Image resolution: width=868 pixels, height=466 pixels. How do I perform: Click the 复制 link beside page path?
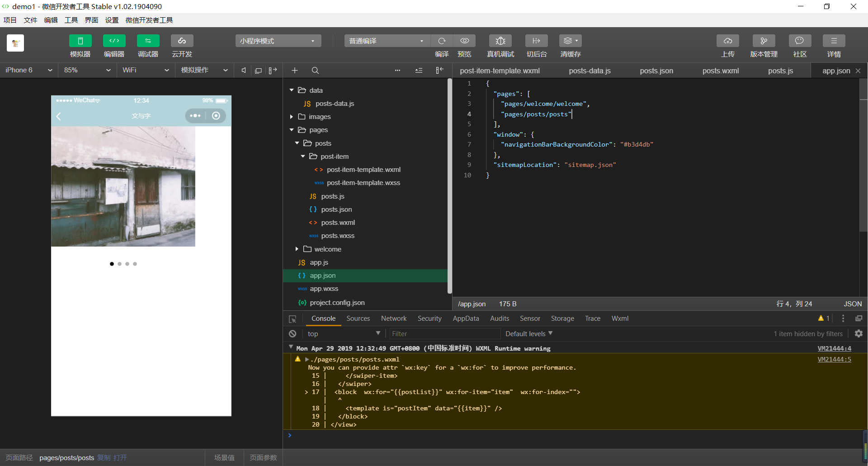[x=104, y=458]
